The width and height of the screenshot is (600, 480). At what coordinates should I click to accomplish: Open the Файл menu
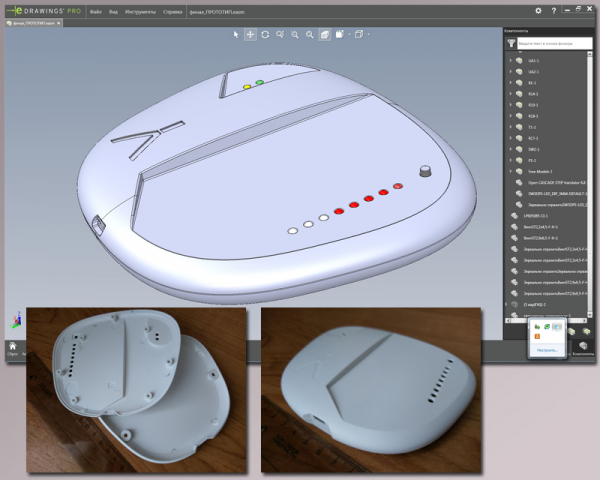click(96, 12)
